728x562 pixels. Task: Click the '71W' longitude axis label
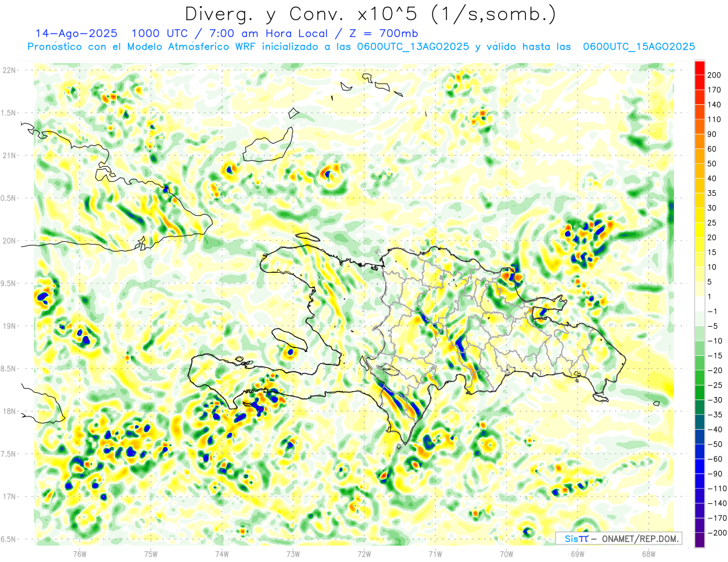tap(435, 554)
